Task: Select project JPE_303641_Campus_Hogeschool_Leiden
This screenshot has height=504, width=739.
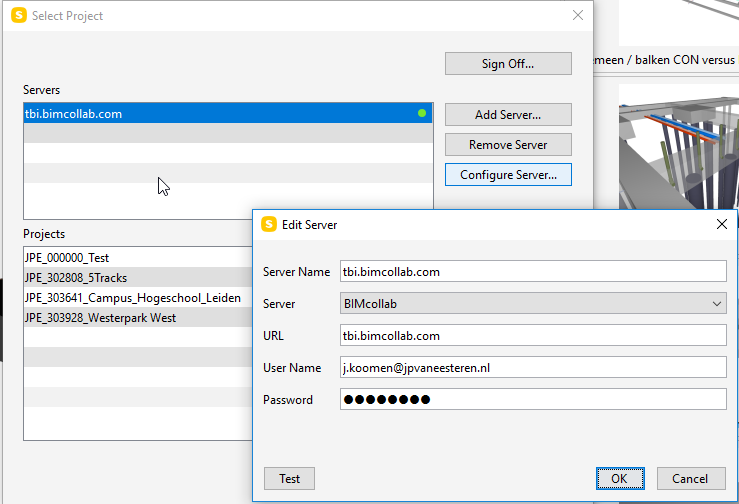Action: 138,297
